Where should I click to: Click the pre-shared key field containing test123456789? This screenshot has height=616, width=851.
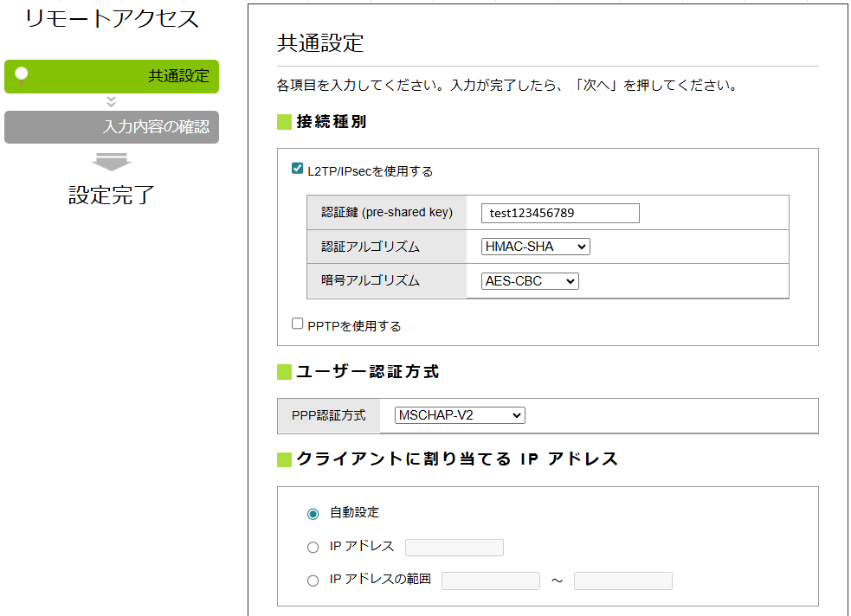point(560,213)
